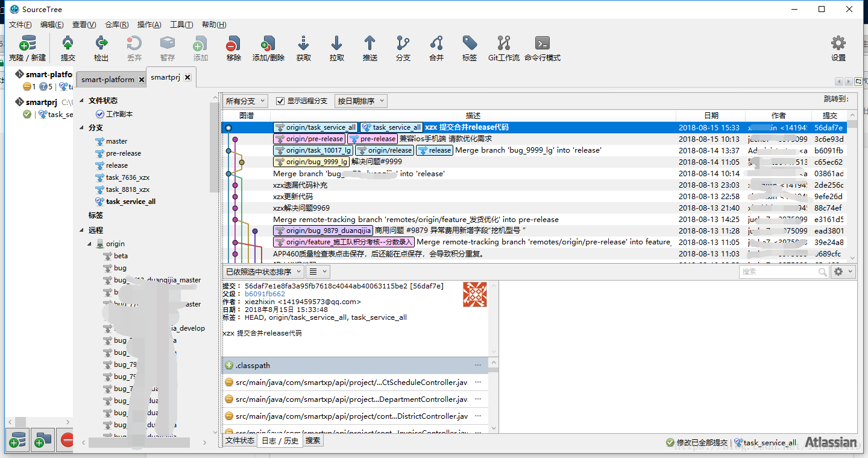Image resolution: width=868 pixels, height=458 pixels.
Task: Close the smartprj tab
Action: pyautogui.click(x=187, y=77)
